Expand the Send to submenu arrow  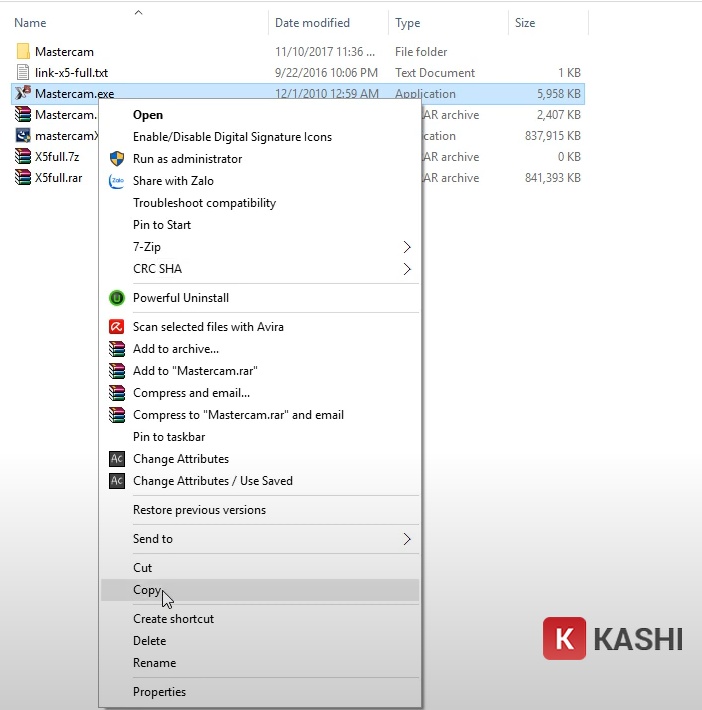(407, 539)
